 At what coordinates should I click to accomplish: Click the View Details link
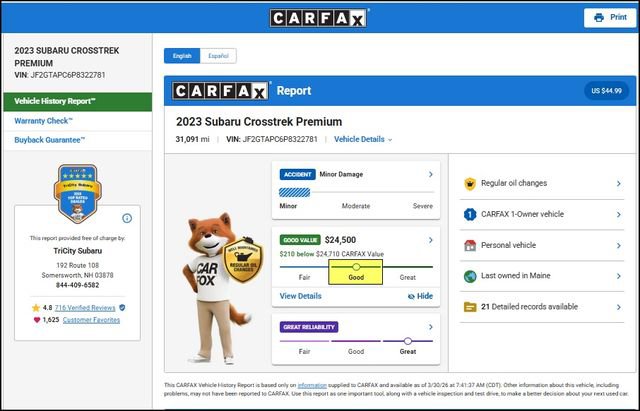click(x=301, y=296)
